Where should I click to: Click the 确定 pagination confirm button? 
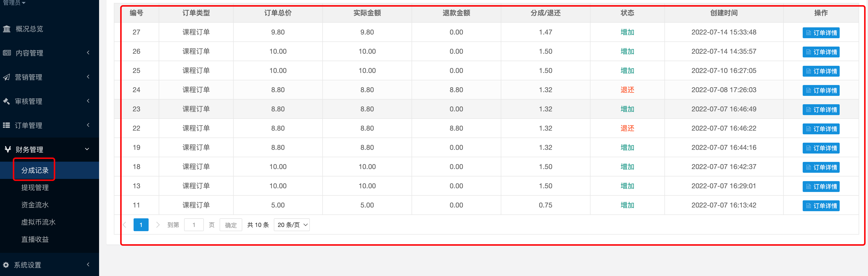(231, 225)
